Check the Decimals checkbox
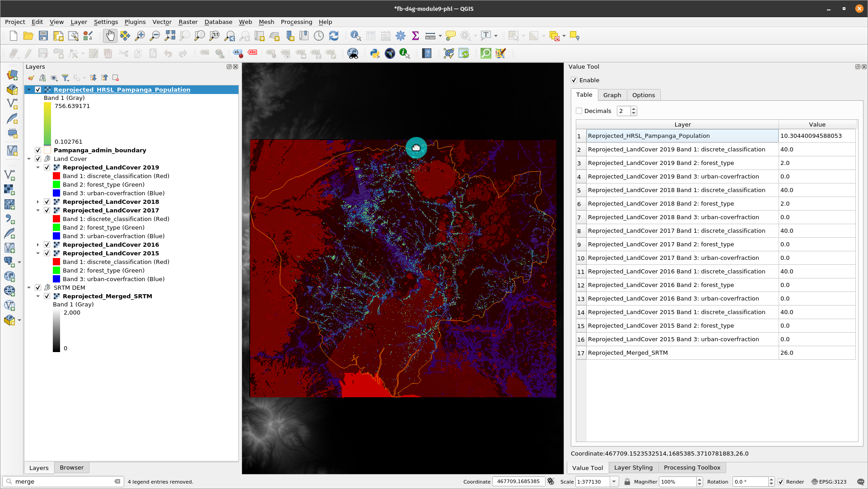 click(x=579, y=111)
